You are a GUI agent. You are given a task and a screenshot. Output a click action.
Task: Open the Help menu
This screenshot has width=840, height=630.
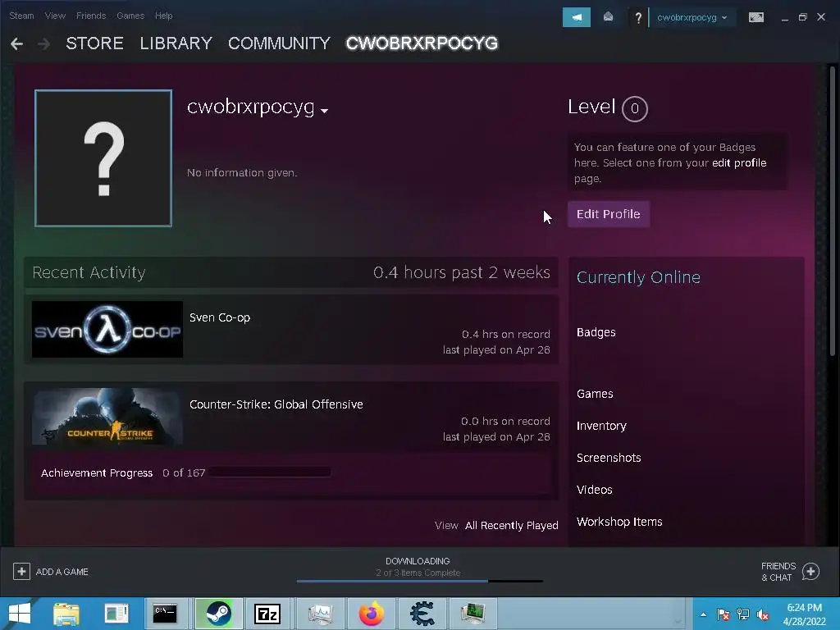pyautogui.click(x=163, y=16)
